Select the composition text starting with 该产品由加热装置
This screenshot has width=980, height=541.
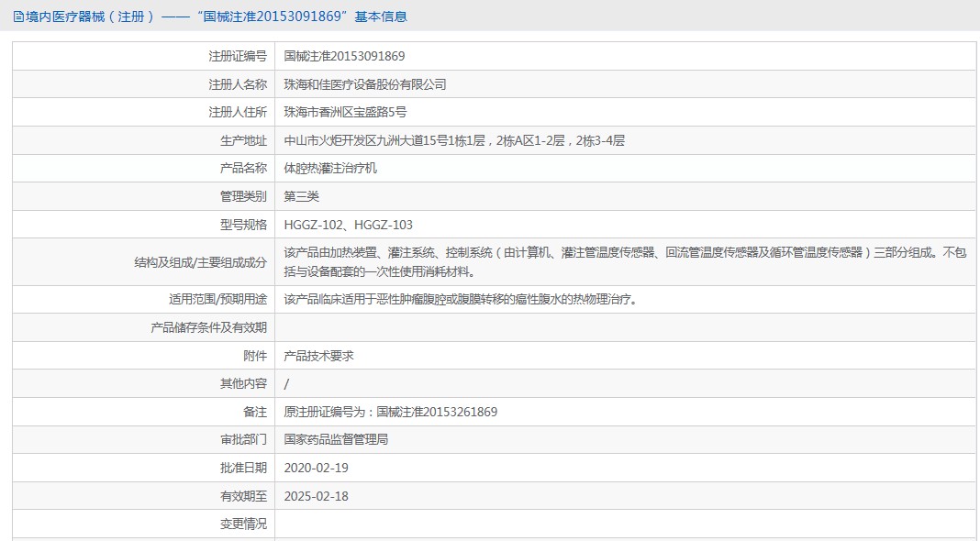point(625,261)
